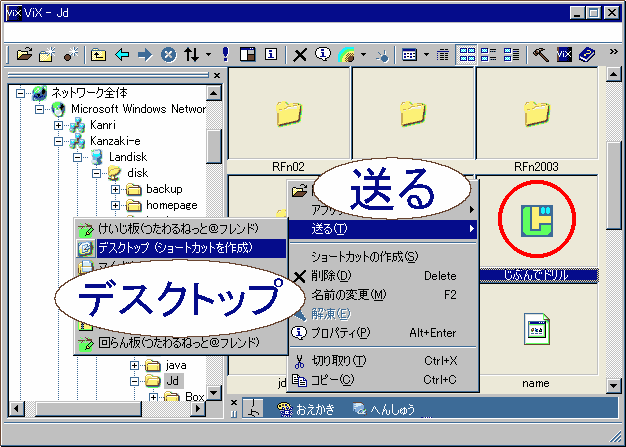The image size is (626, 447).
Task: Click the hammer settings icon
Action: pyautogui.click(x=541, y=53)
